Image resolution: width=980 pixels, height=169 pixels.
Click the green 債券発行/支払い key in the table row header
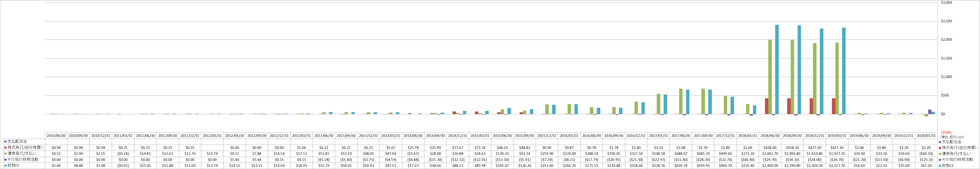tap(6, 153)
